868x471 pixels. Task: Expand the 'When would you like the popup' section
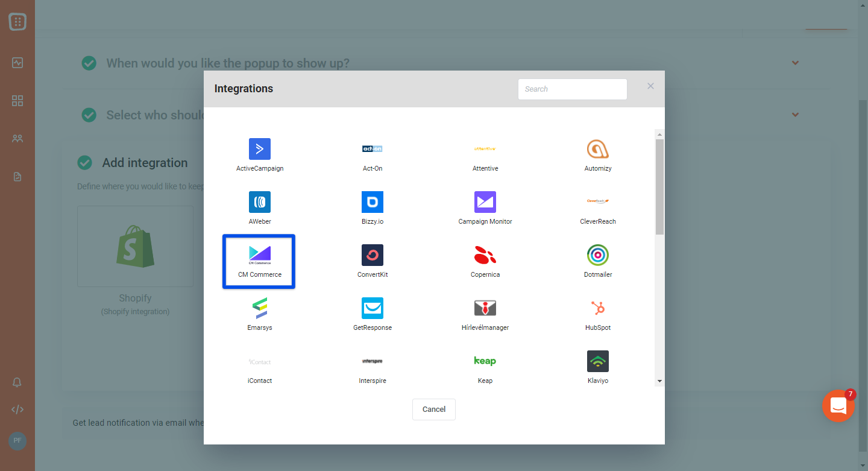tap(796, 63)
